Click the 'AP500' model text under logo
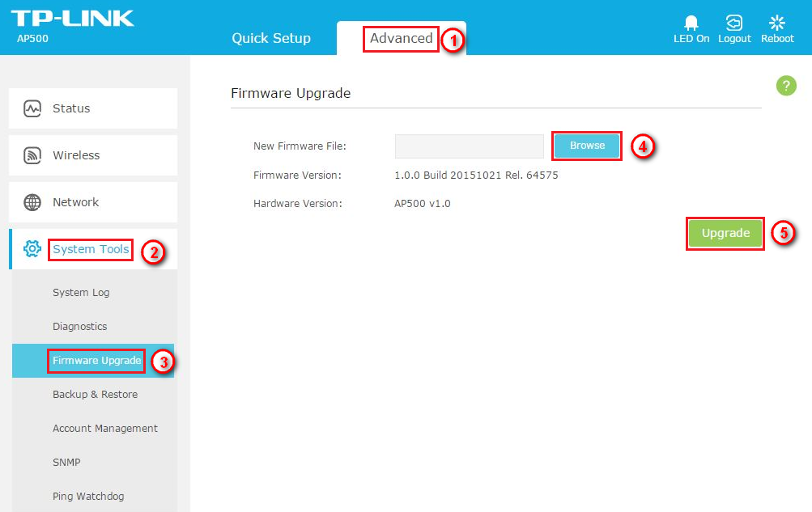The width and height of the screenshot is (812, 512). point(32,39)
